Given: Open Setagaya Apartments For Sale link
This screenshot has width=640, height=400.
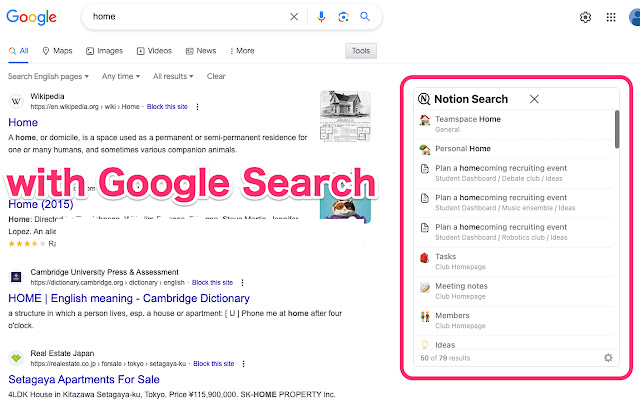Looking at the screenshot, I should (84, 380).
